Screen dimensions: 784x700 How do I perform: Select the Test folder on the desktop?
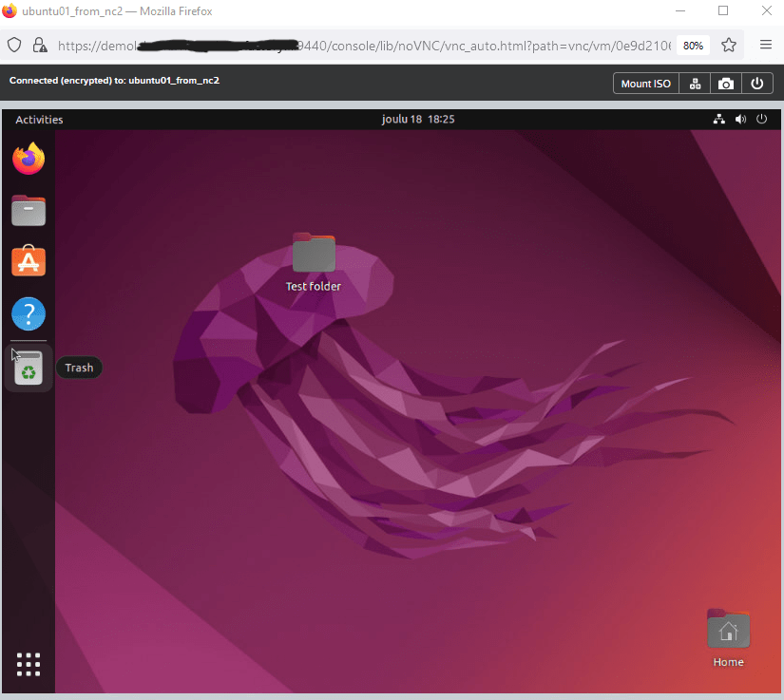(x=314, y=256)
